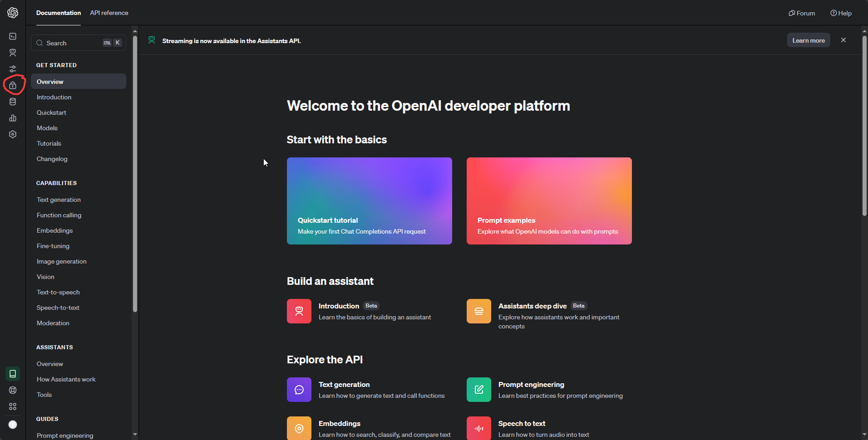Open the profile avatar circle
Viewport: 868px width, 440px height.
click(x=13, y=425)
